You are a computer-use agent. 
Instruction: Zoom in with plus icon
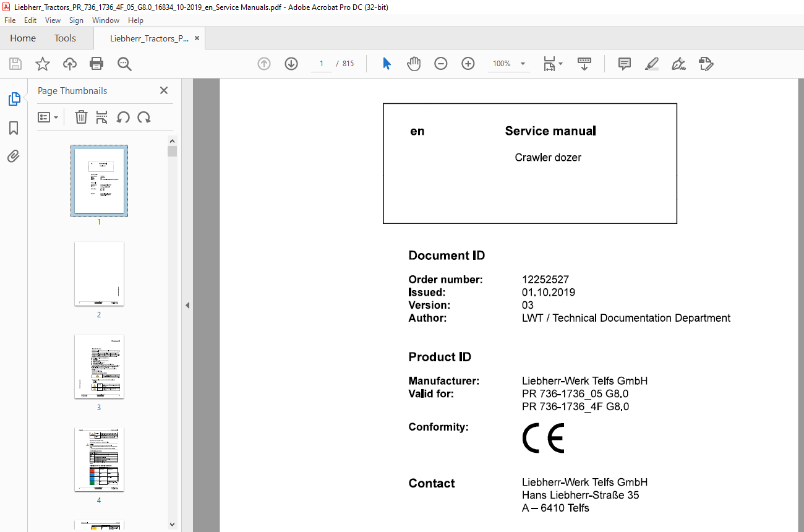click(x=468, y=64)
